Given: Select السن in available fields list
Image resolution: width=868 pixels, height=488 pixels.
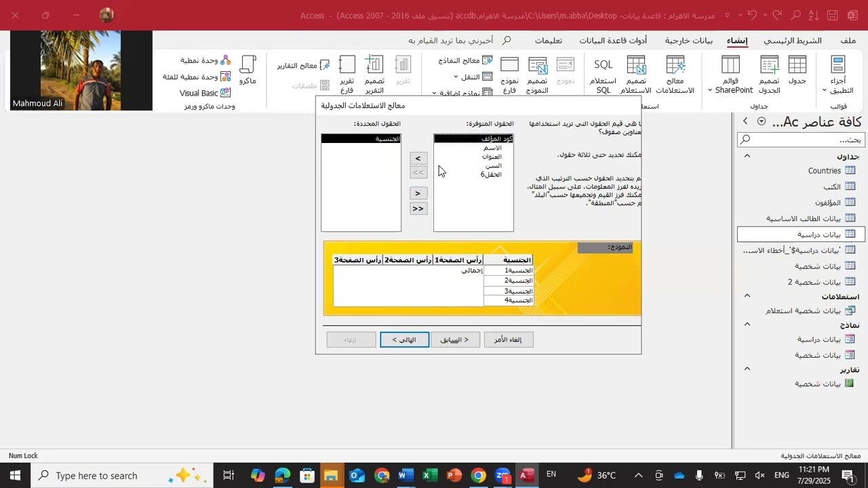Looking at the screenshot, I should point(473,165).
